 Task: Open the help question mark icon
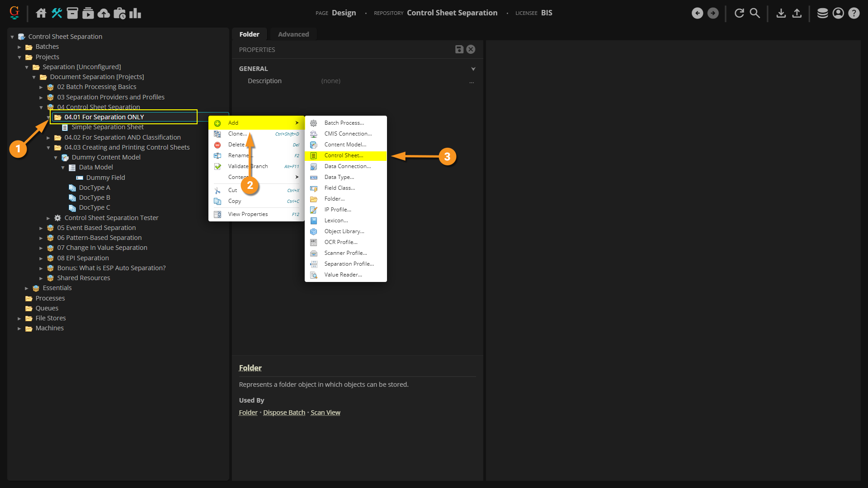click(x=854, y=13)
